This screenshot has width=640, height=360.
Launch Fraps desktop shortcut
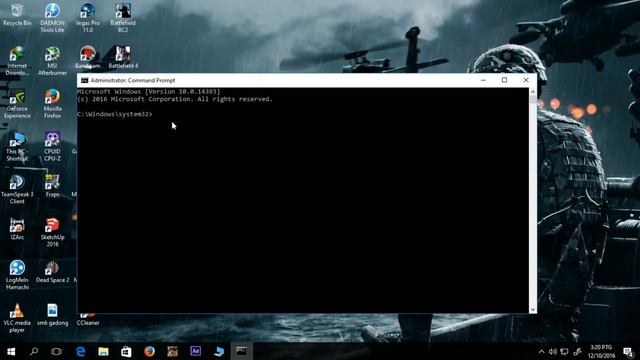[x=52, y=186]
